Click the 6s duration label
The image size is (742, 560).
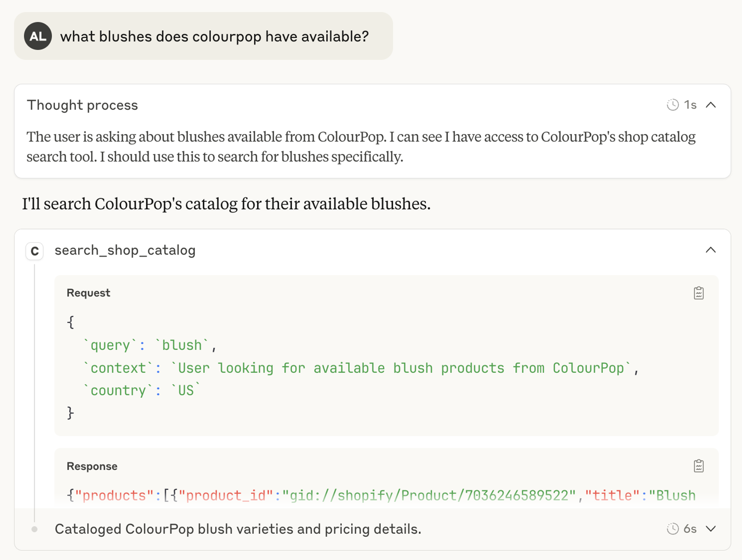(x=690, y=529)
